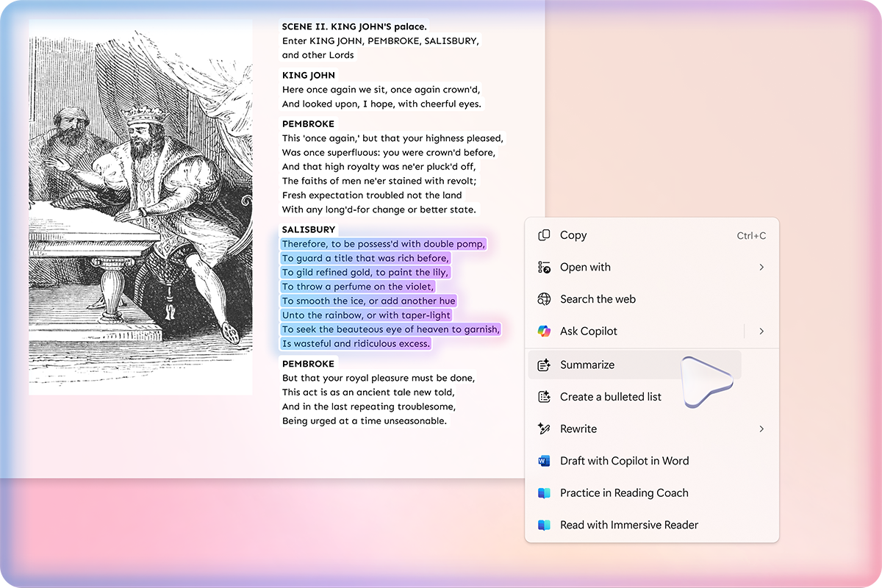Viewport: 882px width, 588px height.
Task: Expand the Open with submenu arrow
Action: [x=761, y=268]
